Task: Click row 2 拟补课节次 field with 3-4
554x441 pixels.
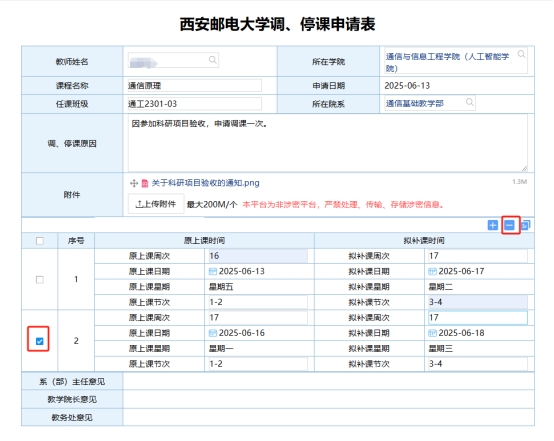Action: tap(478, 364)
